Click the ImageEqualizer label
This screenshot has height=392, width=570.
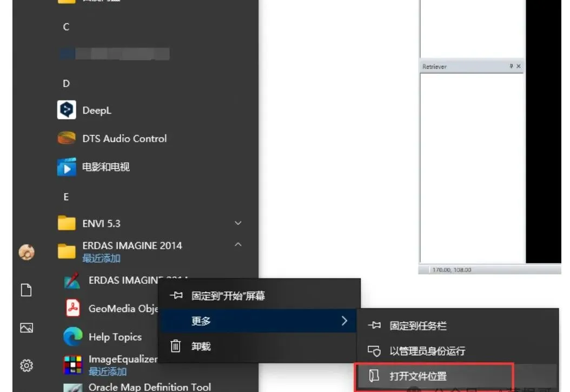[x=123, y=360]
